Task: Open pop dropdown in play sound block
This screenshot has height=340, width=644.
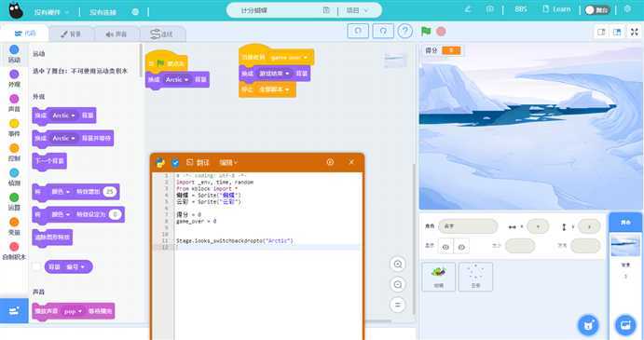Action: pyautogui.click(x=73, y=311)
